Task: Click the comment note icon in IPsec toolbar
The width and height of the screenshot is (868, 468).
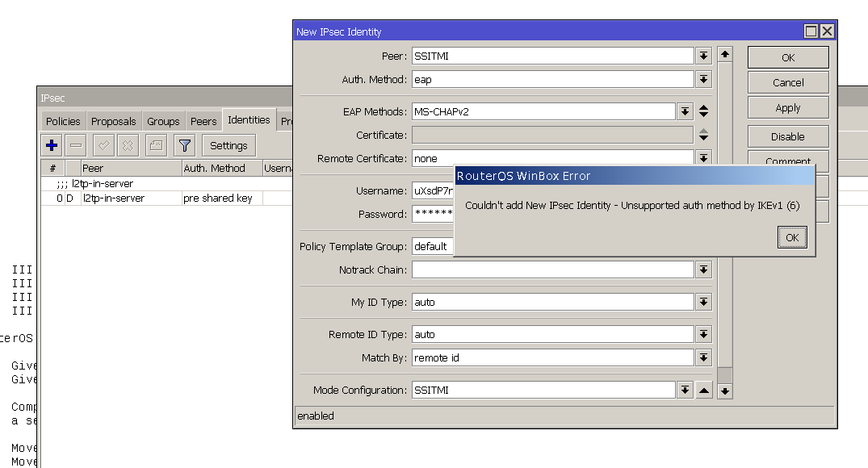Action: [x=156, y=145]
